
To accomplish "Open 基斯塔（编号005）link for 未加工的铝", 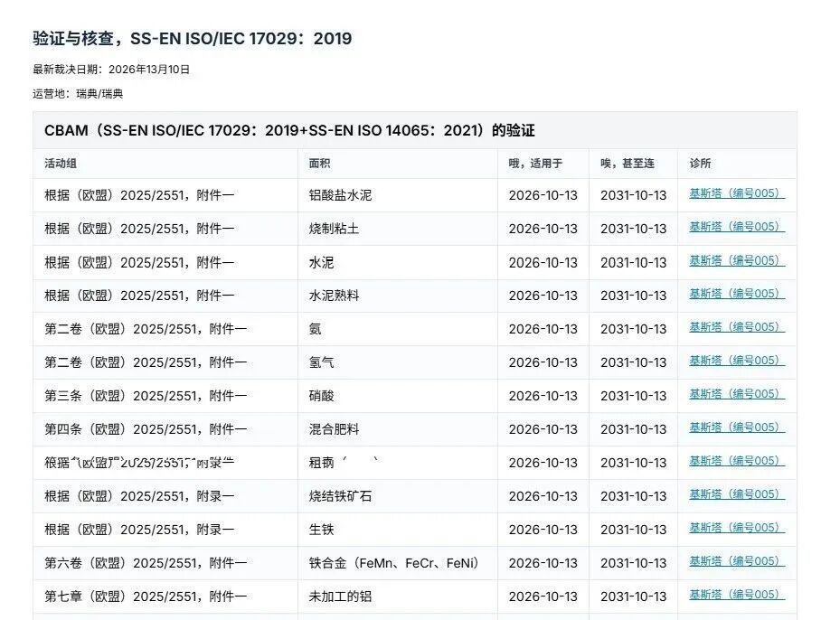I will click(x=737, y=595).
